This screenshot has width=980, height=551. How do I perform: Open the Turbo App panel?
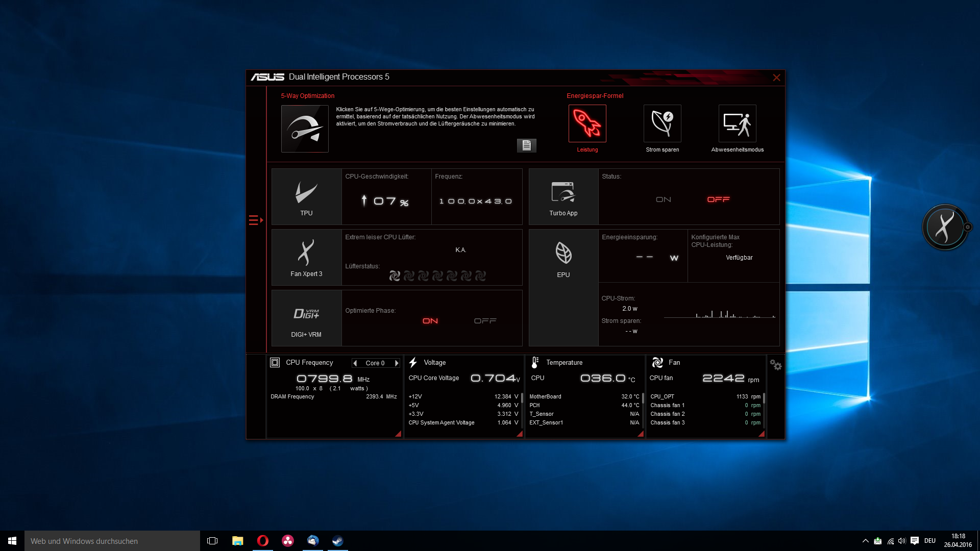[x=563, y=197]
